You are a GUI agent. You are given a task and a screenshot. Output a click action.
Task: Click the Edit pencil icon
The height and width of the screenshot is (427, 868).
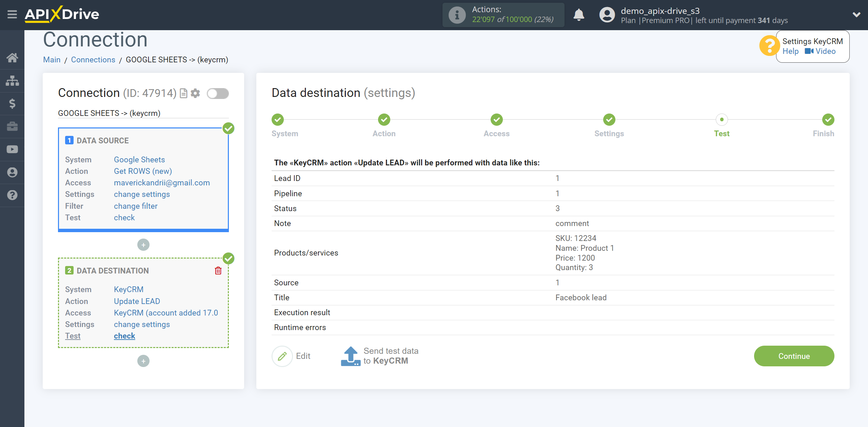pyautogui.click(x=282, y=356)
